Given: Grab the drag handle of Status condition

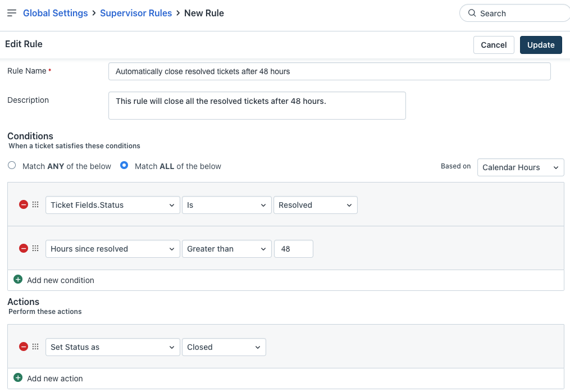Looking at the screenshot, I should click(x=35, y=205).
